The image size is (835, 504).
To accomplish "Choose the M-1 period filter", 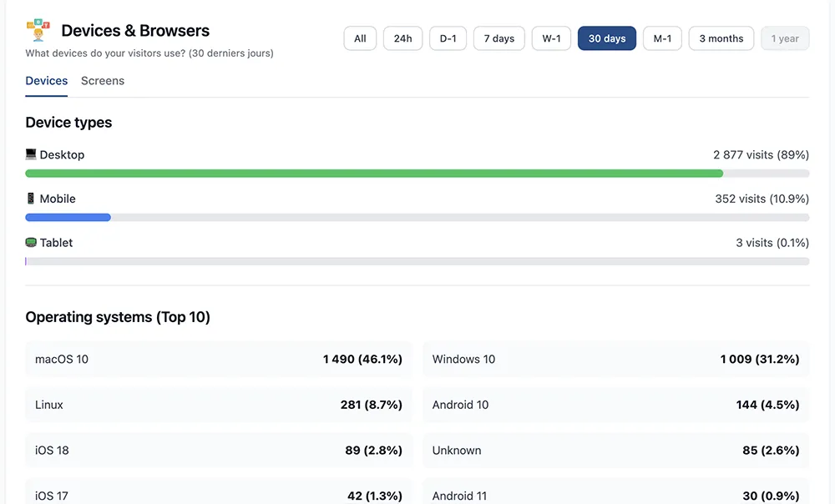I will (662, 38).
